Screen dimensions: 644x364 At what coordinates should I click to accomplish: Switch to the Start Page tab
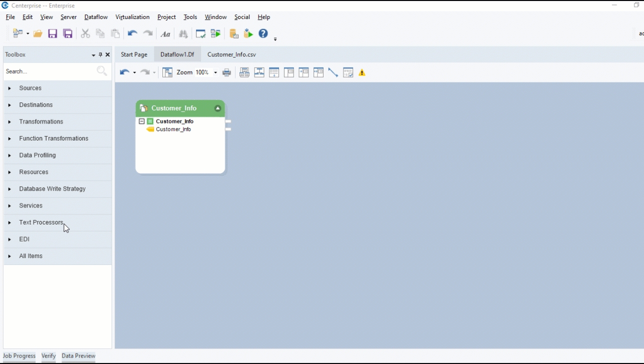[134, 54]
